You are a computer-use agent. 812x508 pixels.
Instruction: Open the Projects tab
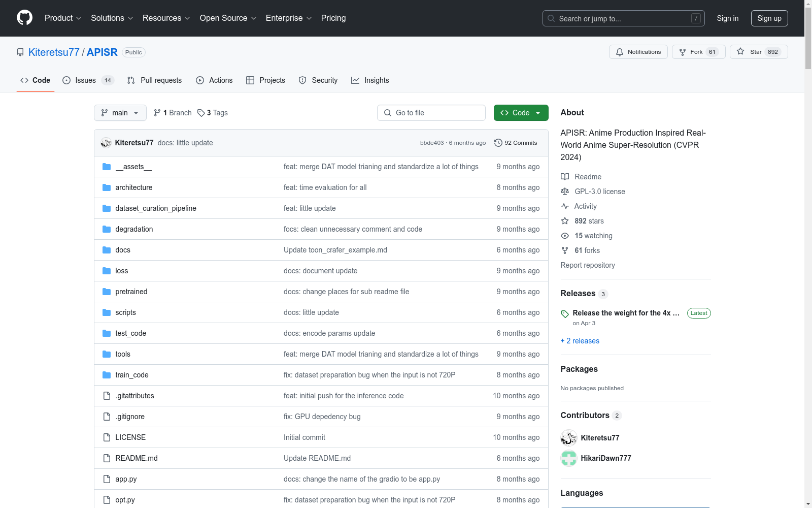pyautogui.click(x=265, y=80)
